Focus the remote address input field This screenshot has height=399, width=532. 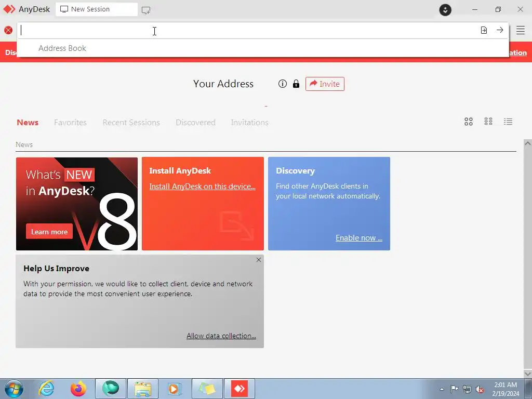(248, 30)
